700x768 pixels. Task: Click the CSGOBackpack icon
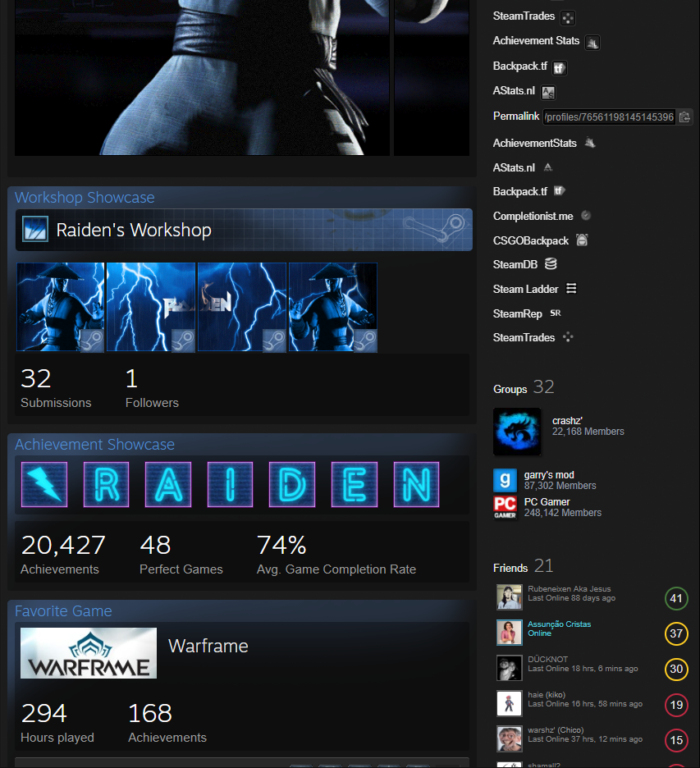[x=582, y=240]
